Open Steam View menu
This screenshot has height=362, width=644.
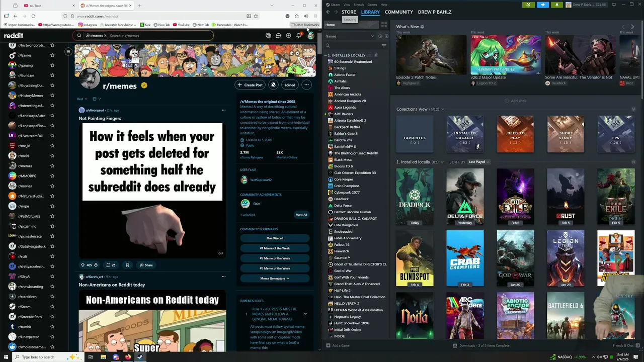click(x=347, y=5)
